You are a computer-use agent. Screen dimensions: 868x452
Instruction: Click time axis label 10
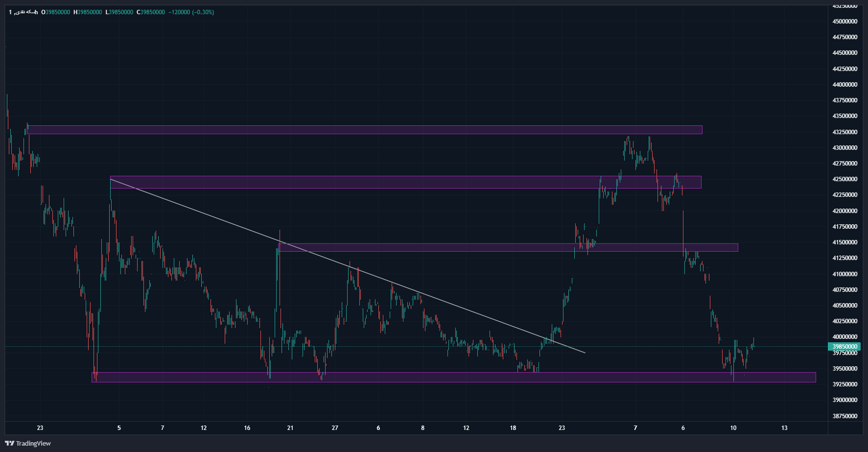click(733, 428)
